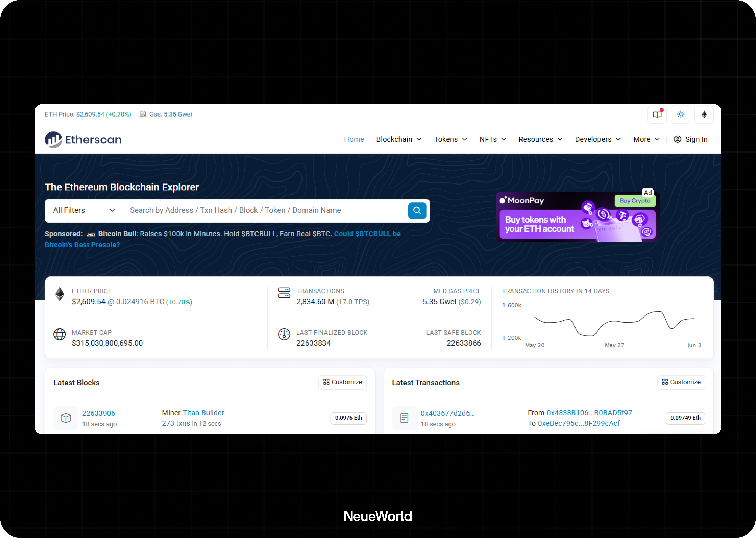Click the $315,030,800,695.00 market cap value
This screenshot has width=756, height=538.
pyautogui.click(x=107, y=343)
